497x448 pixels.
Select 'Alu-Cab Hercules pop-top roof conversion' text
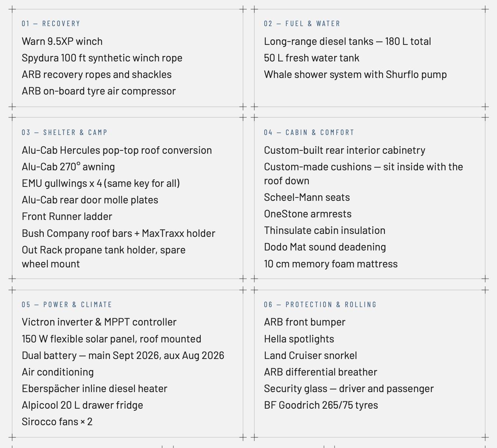pyautogui.click(x=117, y=150)
